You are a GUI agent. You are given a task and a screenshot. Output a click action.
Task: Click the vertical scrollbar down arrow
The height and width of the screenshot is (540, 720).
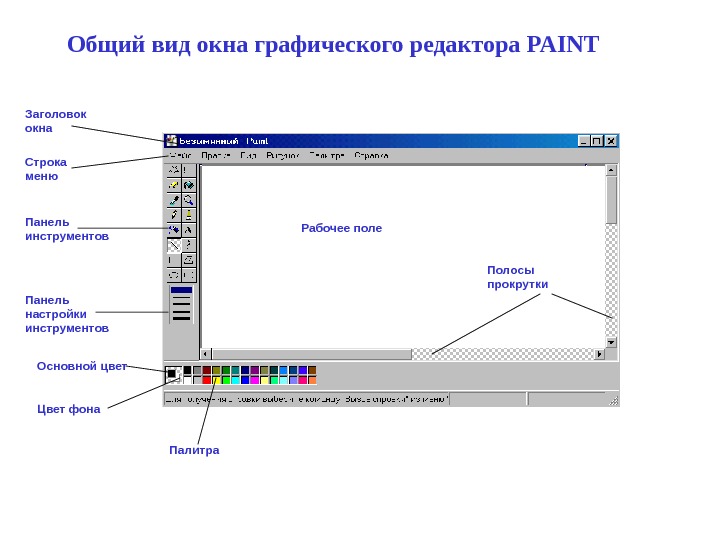pyautogui.click(x=611, y=343)
